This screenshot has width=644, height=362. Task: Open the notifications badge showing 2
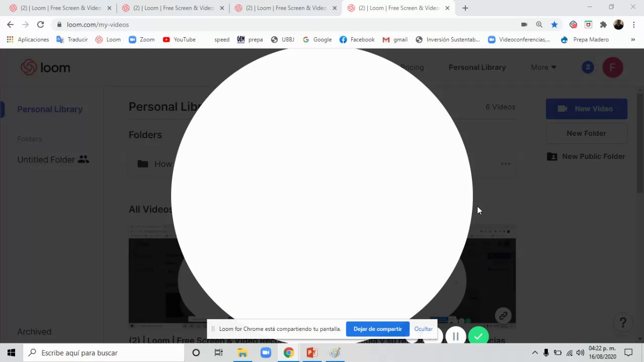588,67
